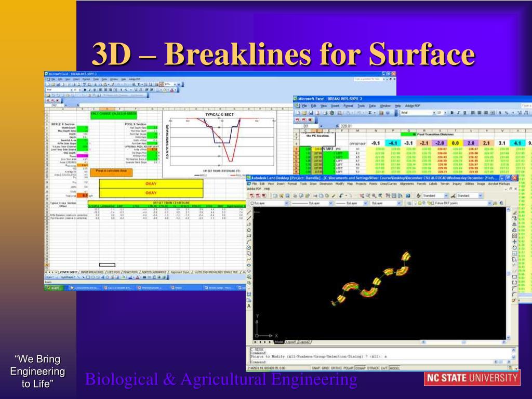Toggle Italic formatting in front Excel window
Viewport: 532px width, 399px height.
(x=458, y=113)
